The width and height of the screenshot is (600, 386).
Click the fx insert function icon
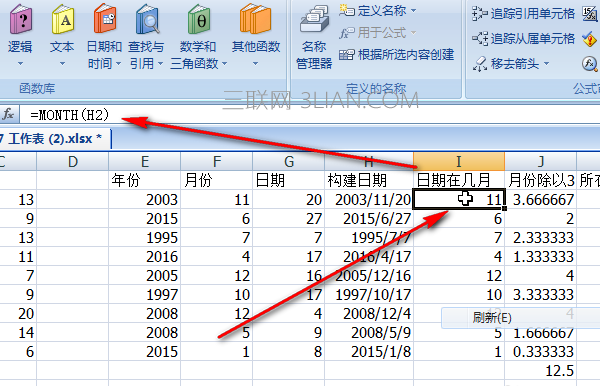point(8,114)
